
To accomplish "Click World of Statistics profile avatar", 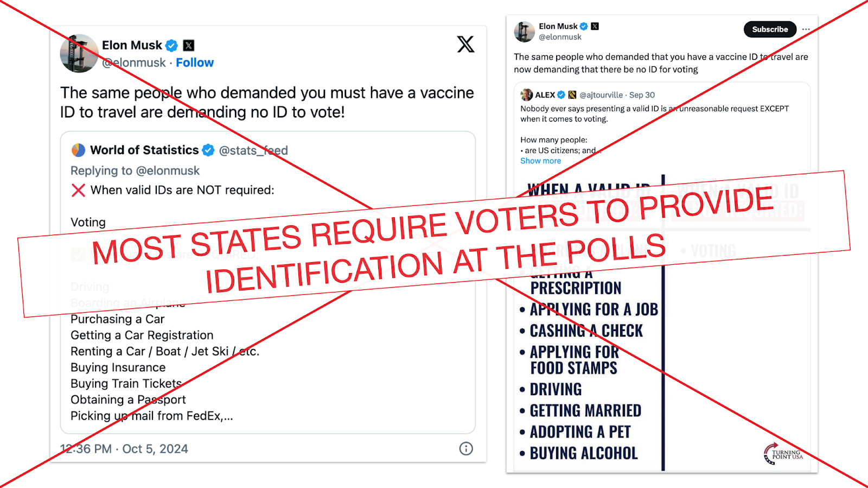I will [x=79, y=150].
